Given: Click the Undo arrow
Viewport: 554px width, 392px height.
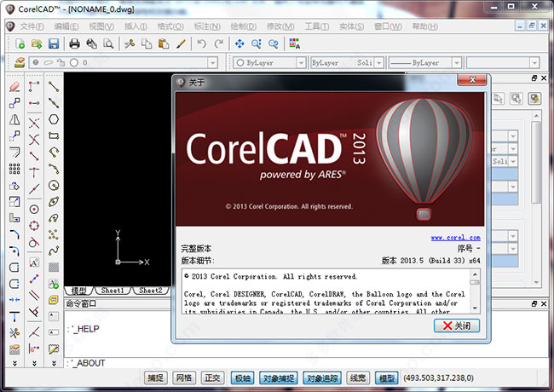Looking at the screenshot, I should 201,43.
